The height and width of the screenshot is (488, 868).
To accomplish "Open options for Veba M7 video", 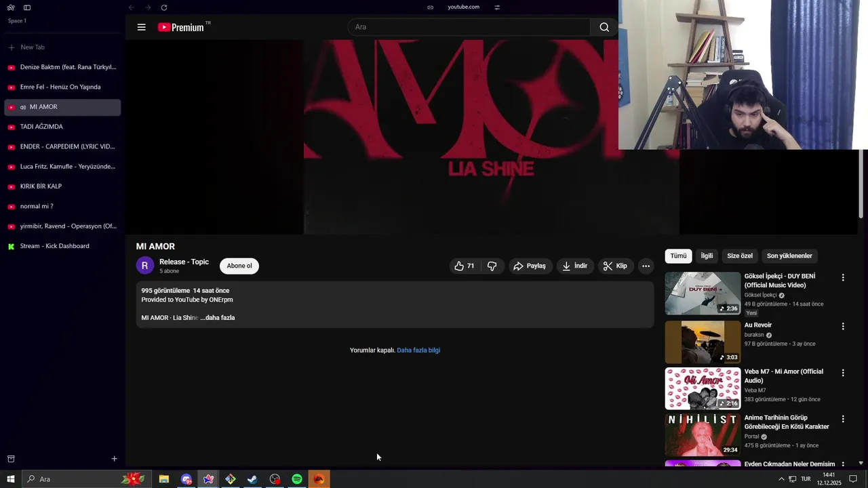I will click(843, 373).
